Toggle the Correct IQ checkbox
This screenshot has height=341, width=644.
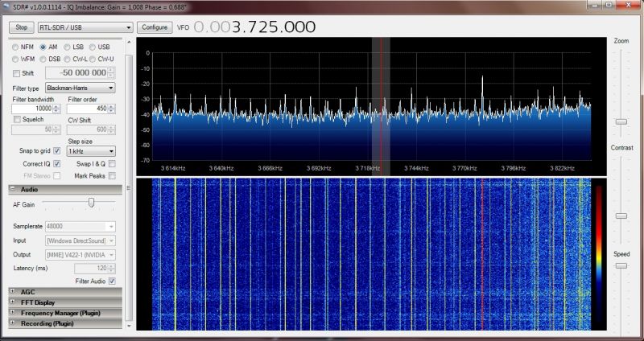pyautogui.click(x=56, y=164)
